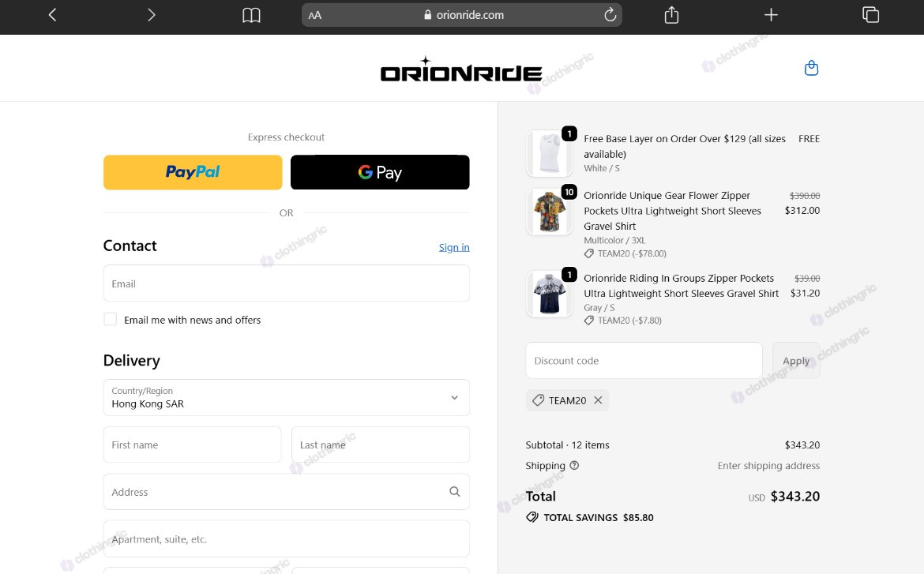Follow the Sign in link

(454, 247)
